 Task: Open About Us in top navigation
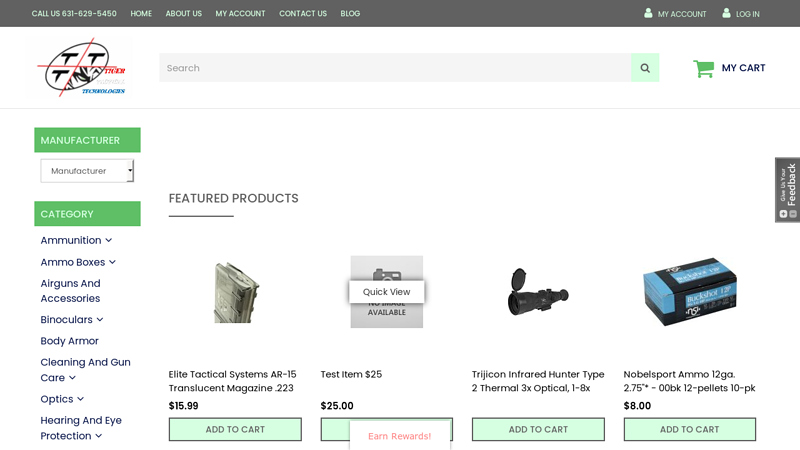[x=184, y=14]
